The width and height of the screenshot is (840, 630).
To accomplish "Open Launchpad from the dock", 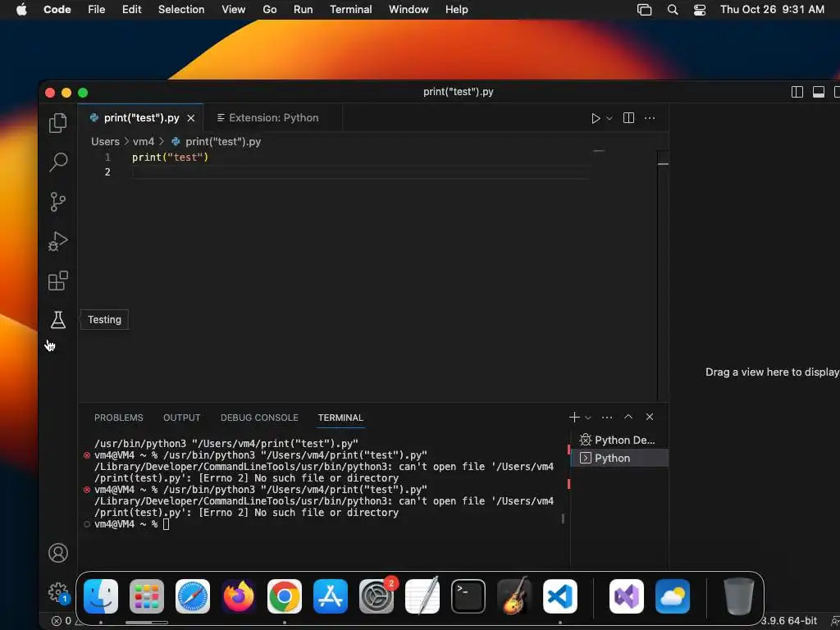I will [x=147, y=596].
